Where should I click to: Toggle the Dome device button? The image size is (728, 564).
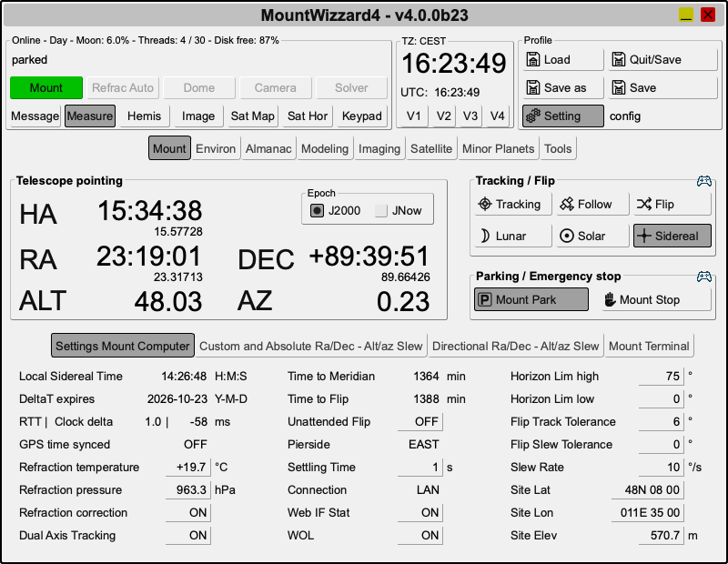199,87
